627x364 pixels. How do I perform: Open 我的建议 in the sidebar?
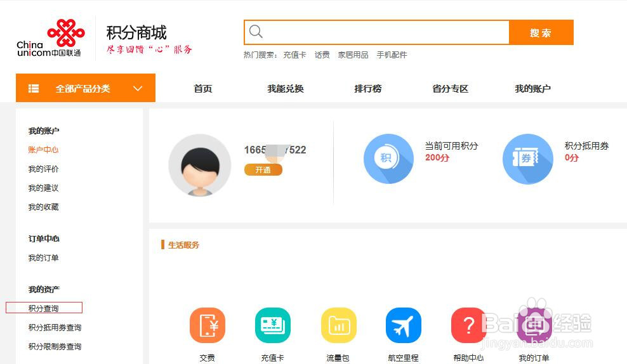43,188
